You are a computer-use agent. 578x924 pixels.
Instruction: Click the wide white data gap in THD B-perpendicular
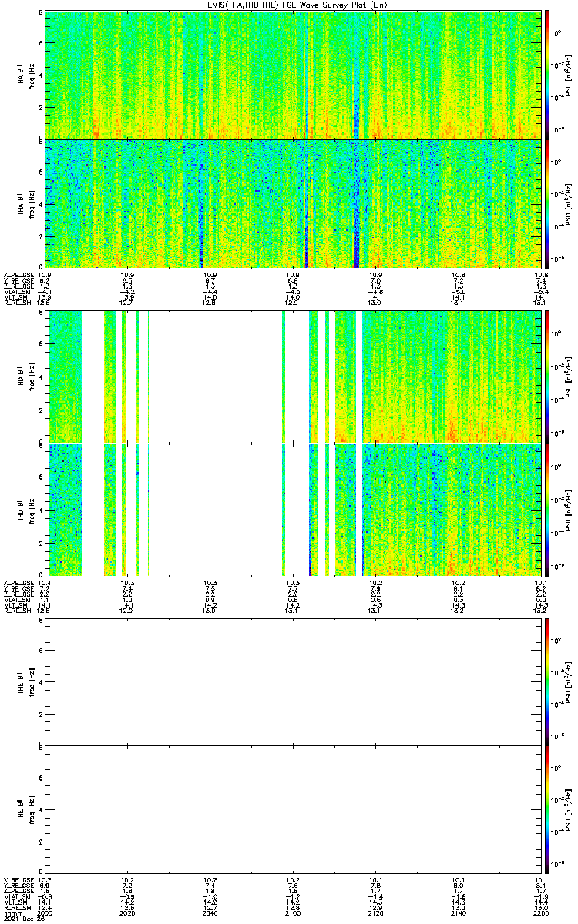[215, 377]
